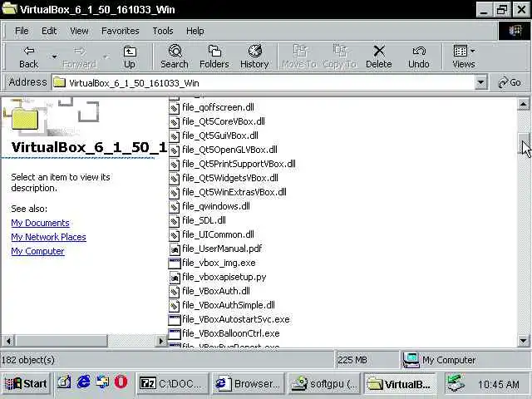This screenshot has height=399, width=532.
Task: Click the left pane scroll left arrow
Action: pyautogui.click(x=8, y=341)
